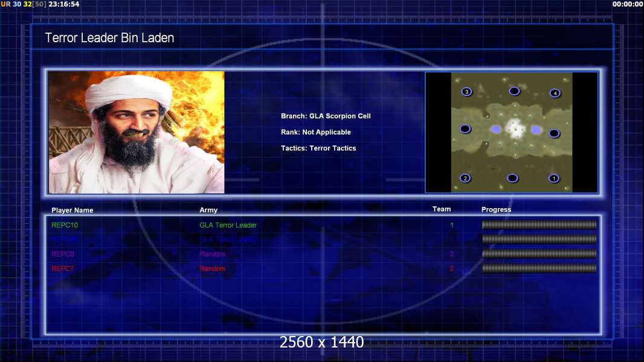Click start position marker 3 on minimap
Viewport: 644px width, 362px height.
click(x=466, y=92)
